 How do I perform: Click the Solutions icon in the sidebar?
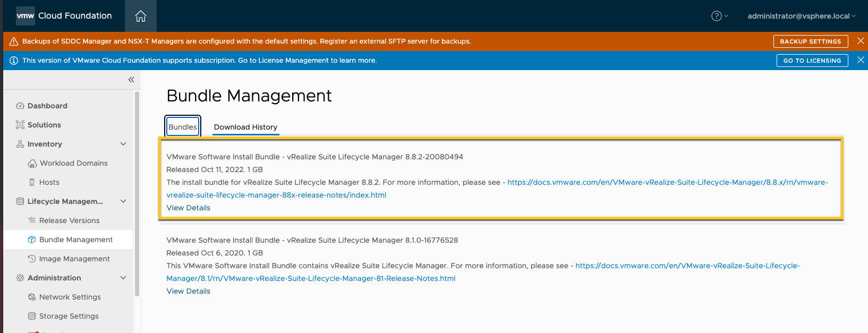click(20, 125)
